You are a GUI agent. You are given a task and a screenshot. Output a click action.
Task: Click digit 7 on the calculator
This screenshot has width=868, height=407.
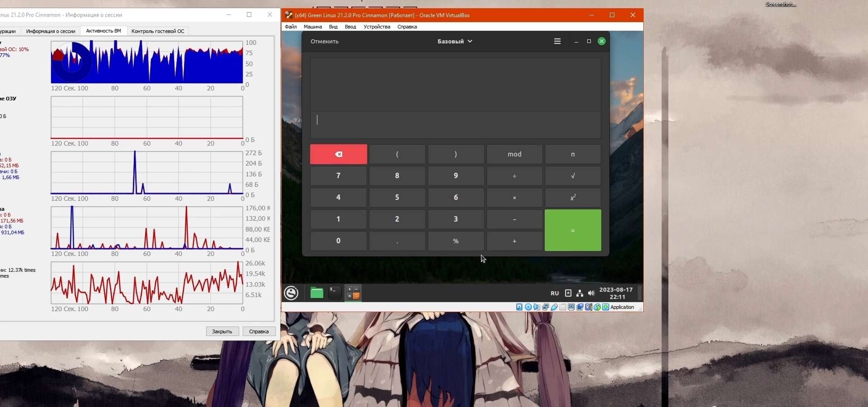pos(339,176)
